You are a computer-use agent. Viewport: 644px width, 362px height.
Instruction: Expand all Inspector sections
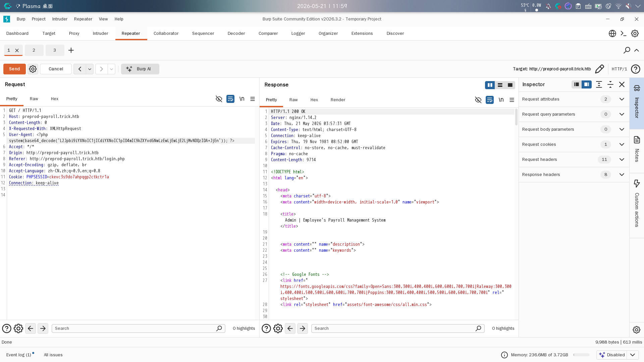click(x=599, y=84)
